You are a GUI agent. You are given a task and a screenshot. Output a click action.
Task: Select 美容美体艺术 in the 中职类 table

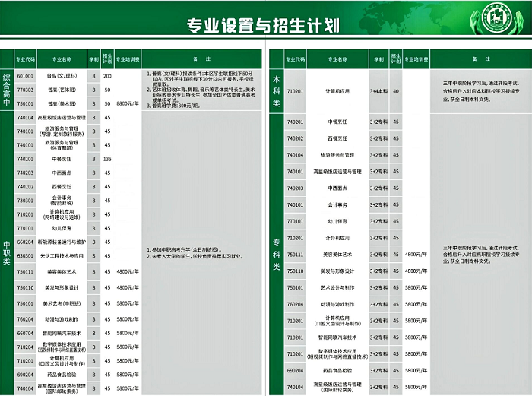point(62,271)
